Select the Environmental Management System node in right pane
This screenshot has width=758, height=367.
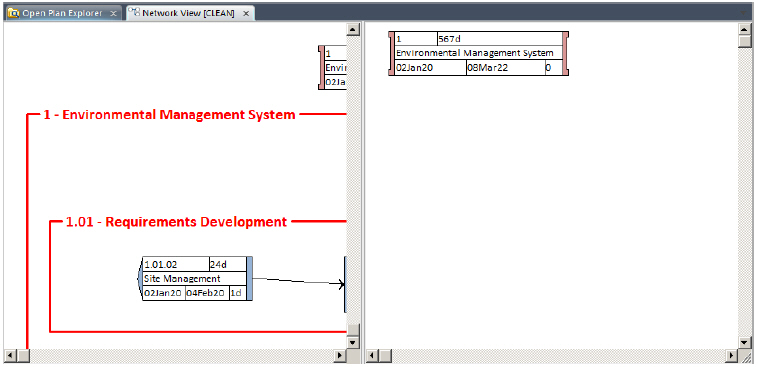tap(479, 53)
